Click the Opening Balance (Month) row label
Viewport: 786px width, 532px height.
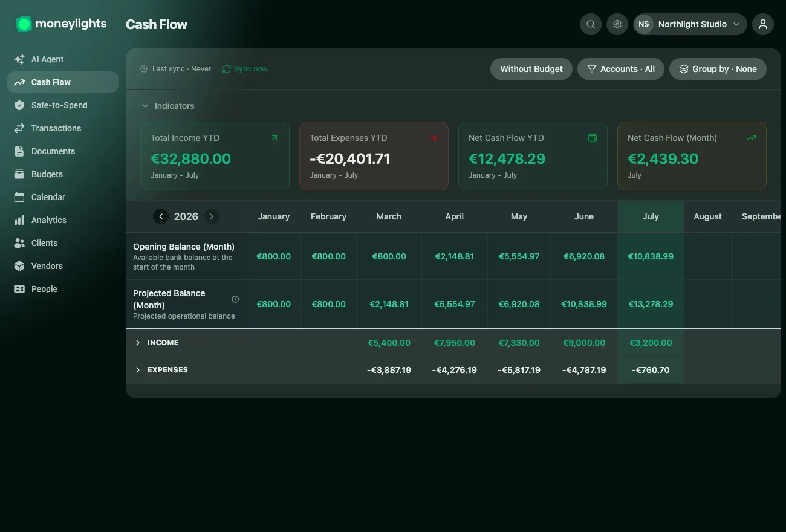pyautogui.click(x=184, y=247)
